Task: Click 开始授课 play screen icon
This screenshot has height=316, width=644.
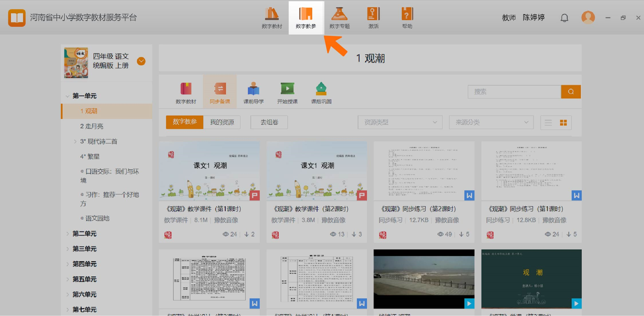Action: (x=287, y=88)
